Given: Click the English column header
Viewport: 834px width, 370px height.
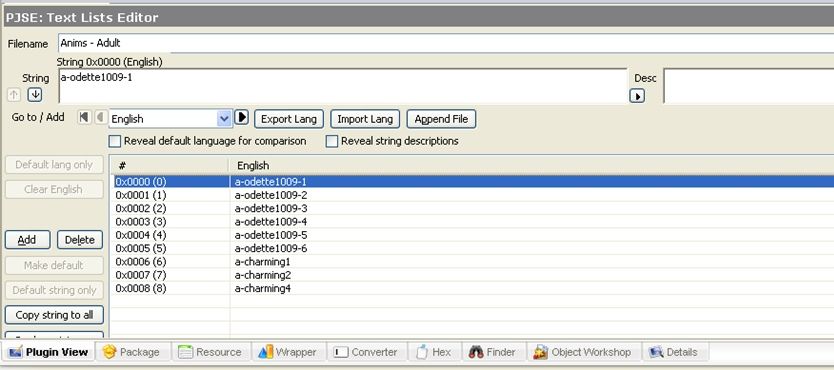Looking at the screenshot, I should pyautogui.click(x=531, y=165).
